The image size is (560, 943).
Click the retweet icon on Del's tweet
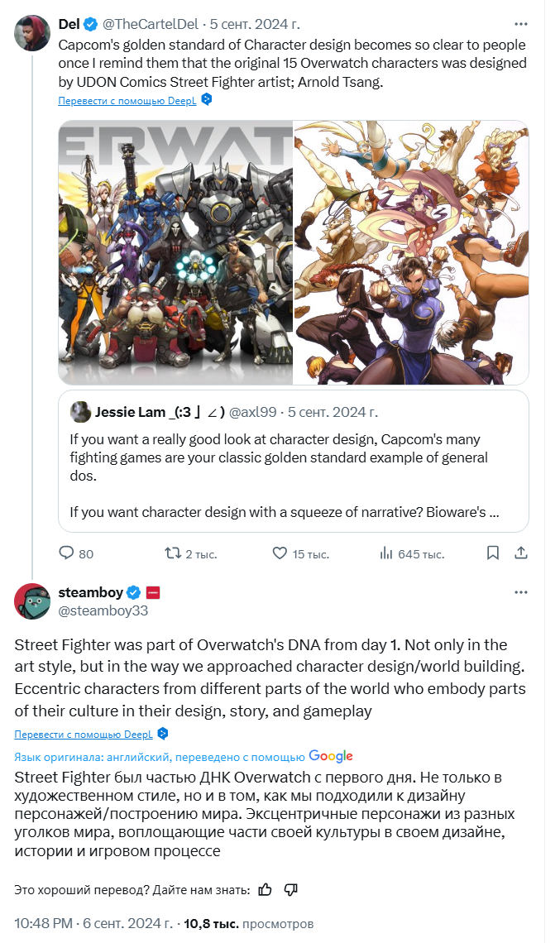coord(173,553)
